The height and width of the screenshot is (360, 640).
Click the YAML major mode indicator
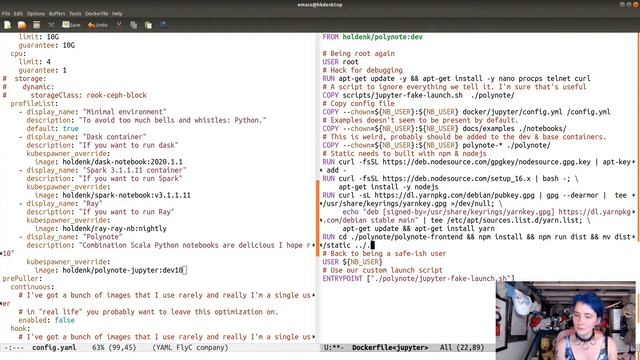coord(164,348)
